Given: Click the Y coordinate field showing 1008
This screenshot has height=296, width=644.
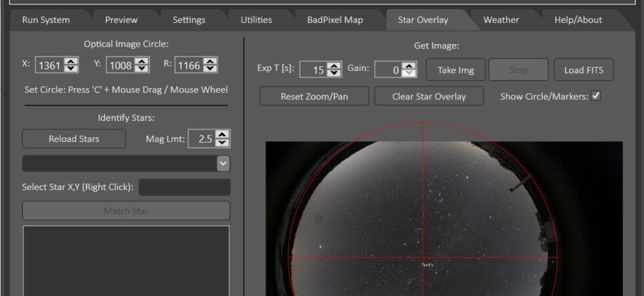Looking at the screenshot, I should (x=121, y=65).
